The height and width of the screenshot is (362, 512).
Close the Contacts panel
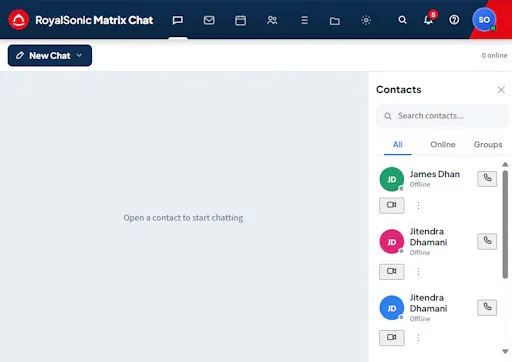tap(501, 90)
